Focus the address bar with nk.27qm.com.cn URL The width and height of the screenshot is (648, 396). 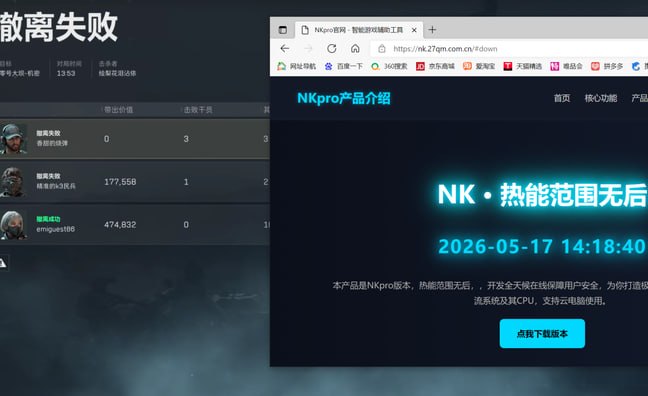pos(508,49)
